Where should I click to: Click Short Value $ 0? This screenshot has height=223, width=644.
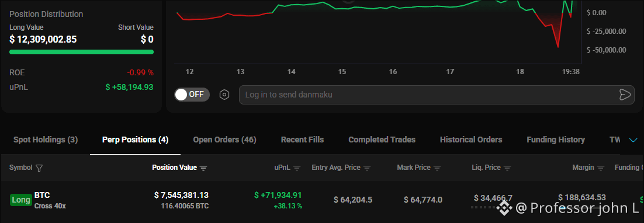(147, 40)
